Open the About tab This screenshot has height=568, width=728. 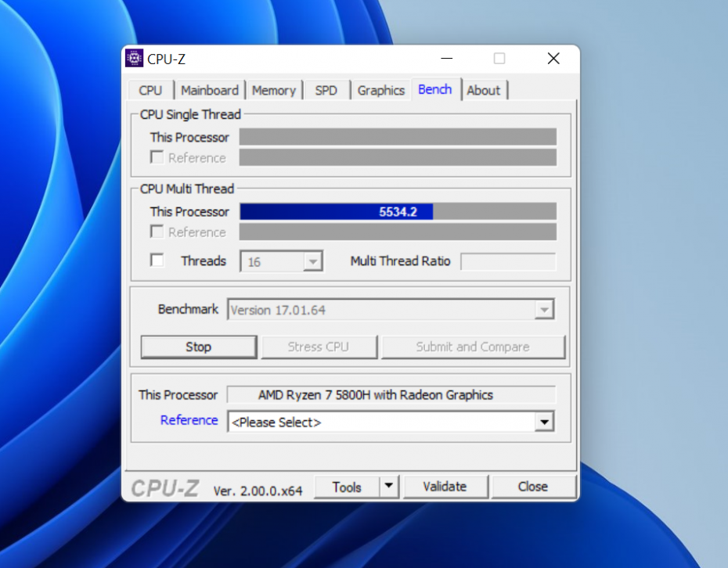point(484,90)
